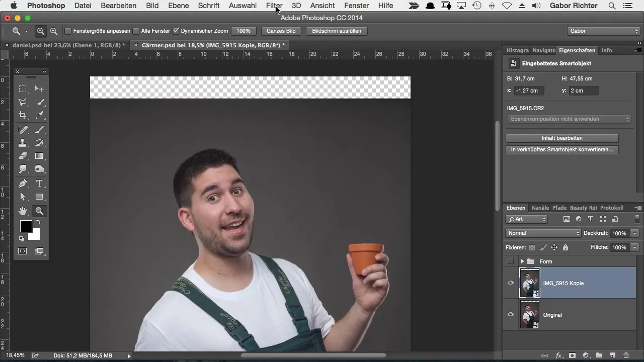The width and height of the screenshot is (644, 362).
Task: Open the Gabor workspace dropdown
Action: (603, 31)
